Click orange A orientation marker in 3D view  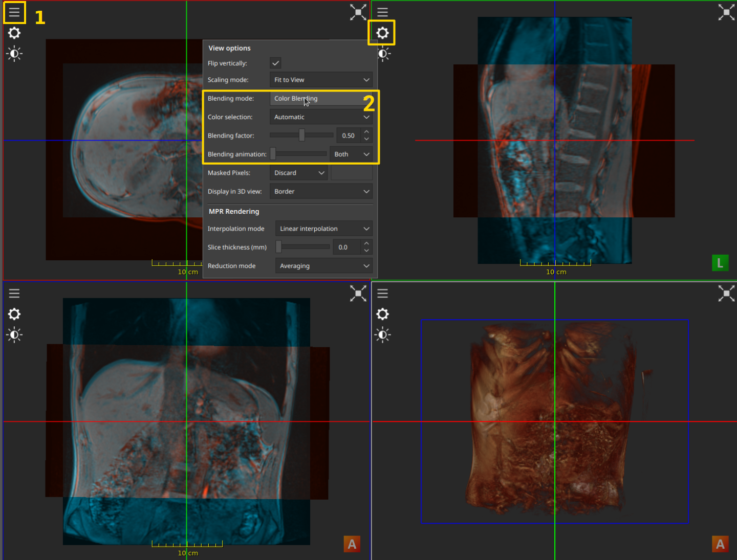[720, 544]
